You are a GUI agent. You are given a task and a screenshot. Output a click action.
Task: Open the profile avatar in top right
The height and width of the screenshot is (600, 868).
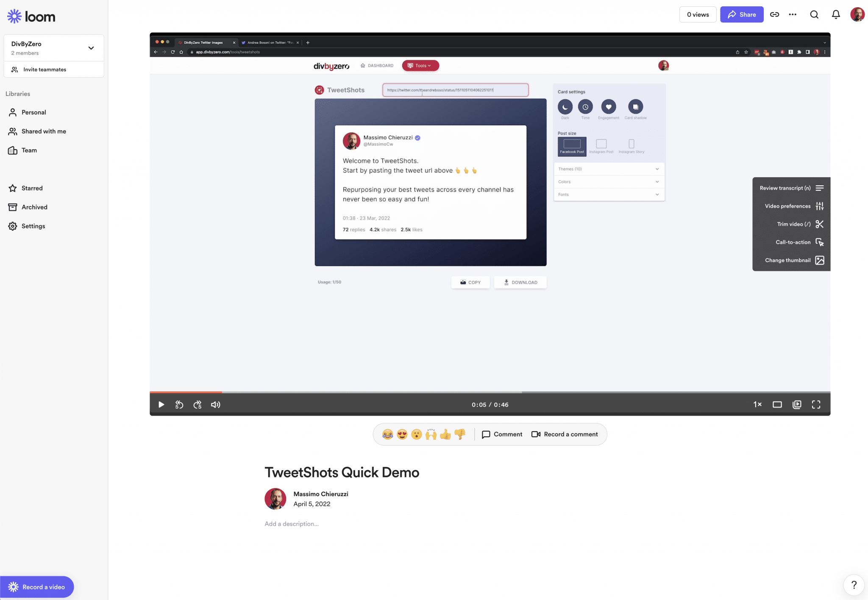857,14
